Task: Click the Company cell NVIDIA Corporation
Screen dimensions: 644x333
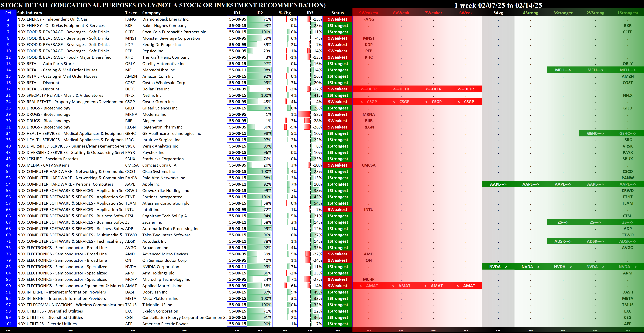Action: [160, 267]
